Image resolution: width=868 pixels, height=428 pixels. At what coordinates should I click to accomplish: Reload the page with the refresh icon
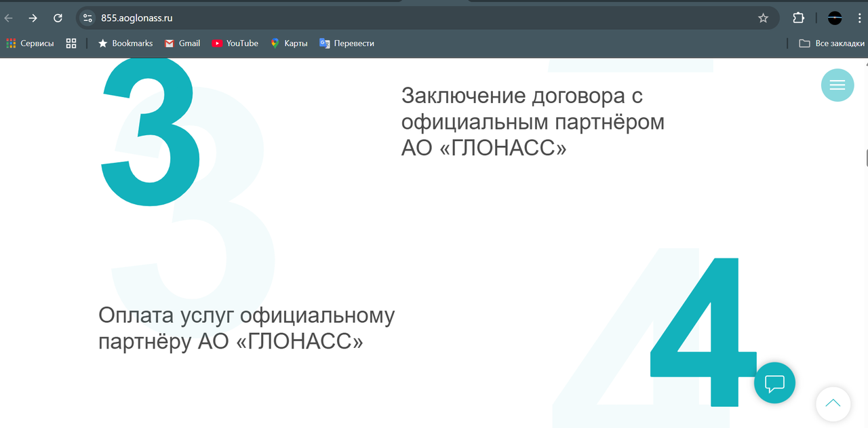click(58, 18)
